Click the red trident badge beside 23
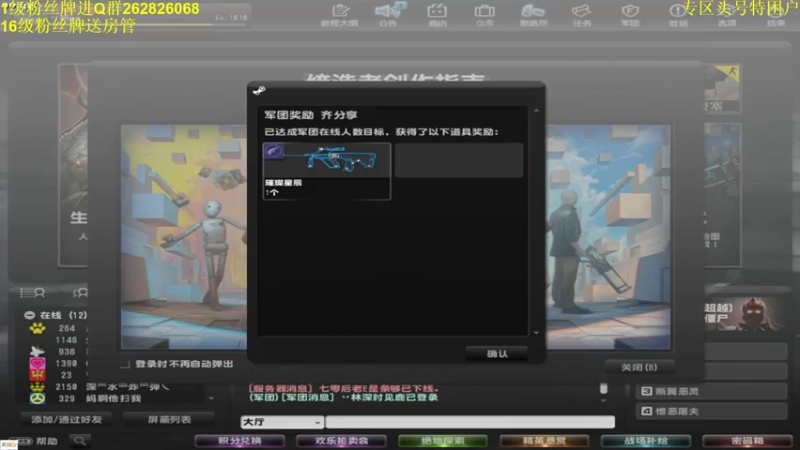800x450 pixels. tap(37, 375)
